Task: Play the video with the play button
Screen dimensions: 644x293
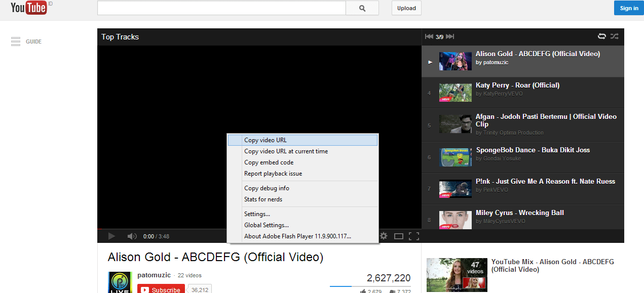Action: pyautogui.click(x=111, y=236)
